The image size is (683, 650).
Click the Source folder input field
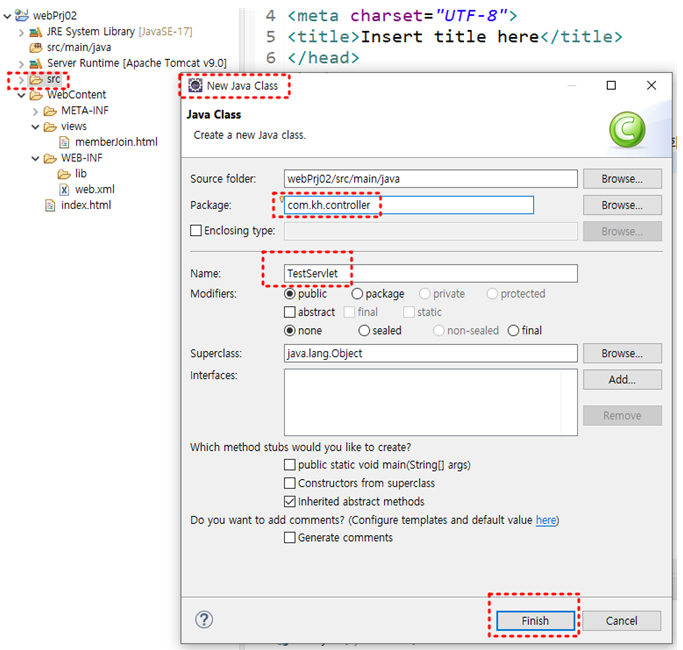tap(431, 179)
